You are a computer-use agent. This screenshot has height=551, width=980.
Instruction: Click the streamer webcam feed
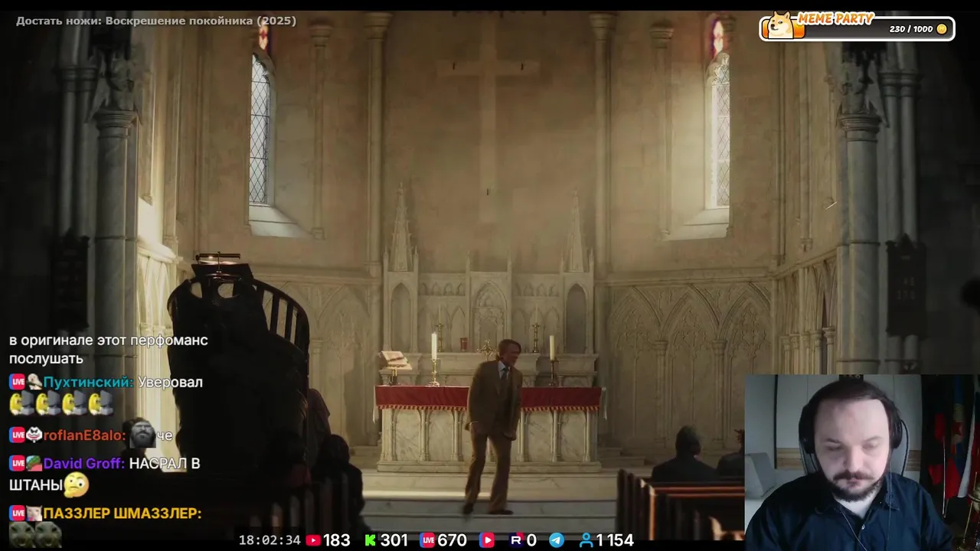[x=862, y=462]
